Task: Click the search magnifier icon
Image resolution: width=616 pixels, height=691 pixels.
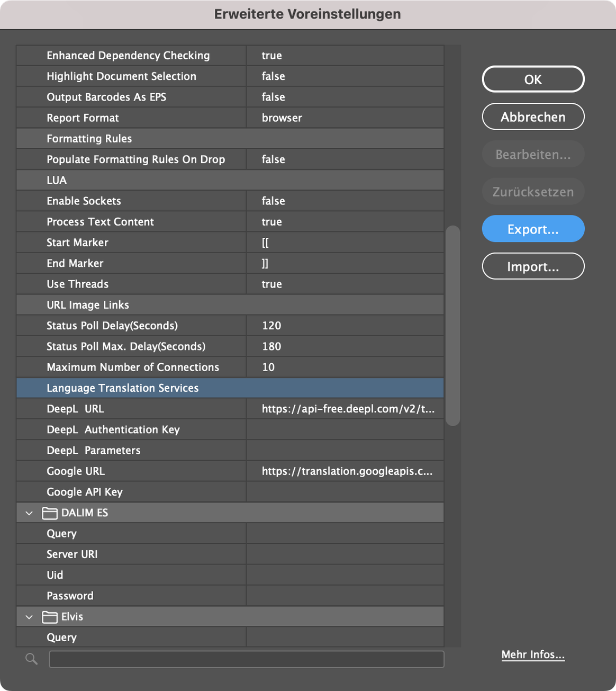Action: pyautogui.click(x=32, y=659)
